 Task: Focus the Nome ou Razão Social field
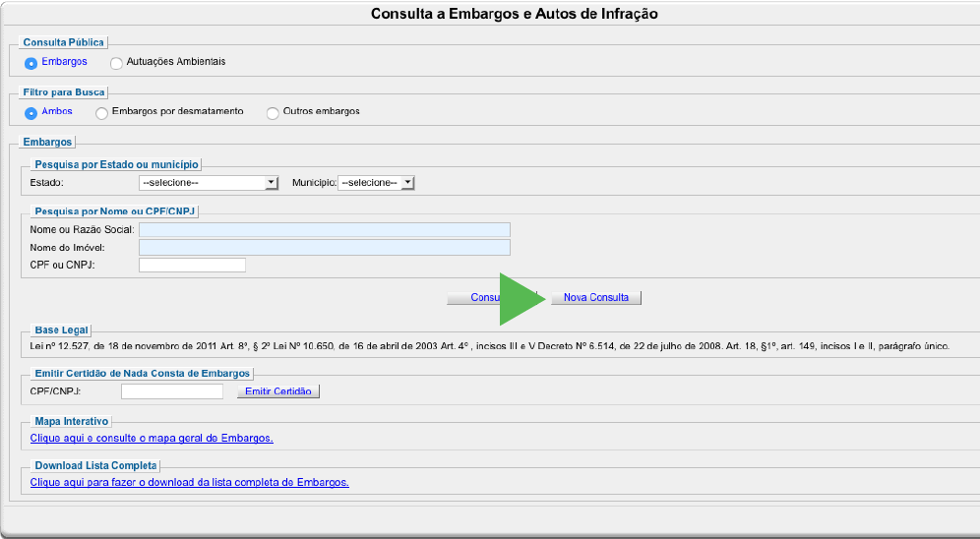pyautogui.click(x=325, y=230)
